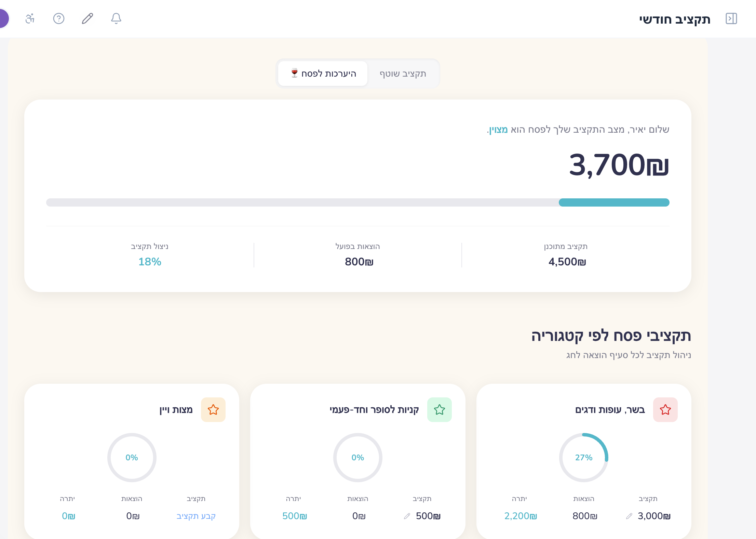Select the 18% ניצול תקציב value
This screenshot has height=539, width=756.
click(149, 262)
